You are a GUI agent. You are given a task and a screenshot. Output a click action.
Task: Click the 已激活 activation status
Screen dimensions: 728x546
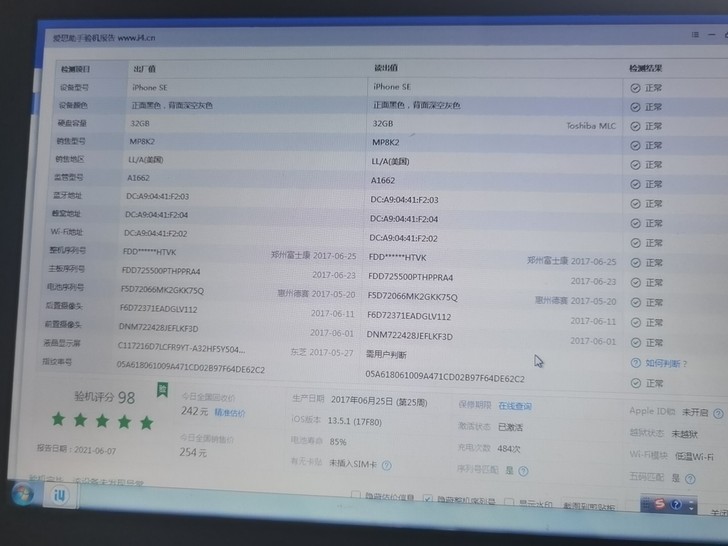coord(510,427)
